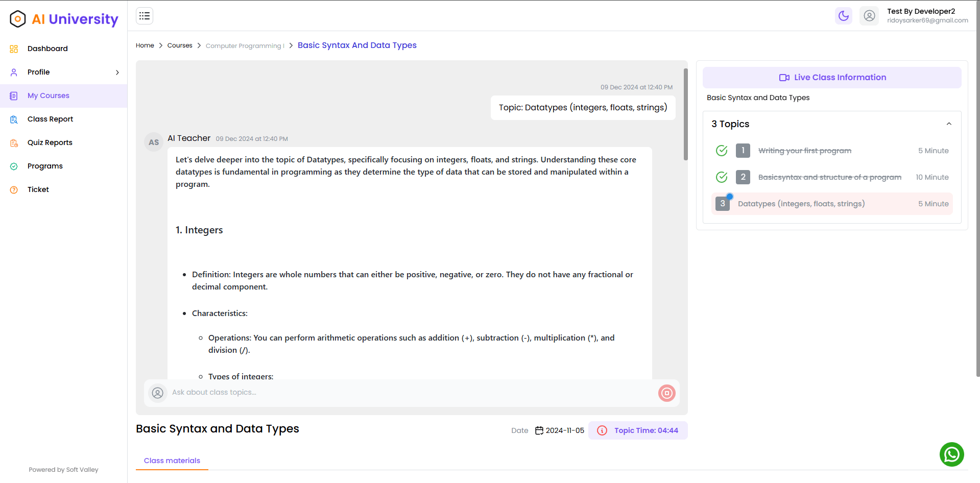The image size is (980, 483).
Task: Switch to the Class materials tab
Action: coord(172,461)
